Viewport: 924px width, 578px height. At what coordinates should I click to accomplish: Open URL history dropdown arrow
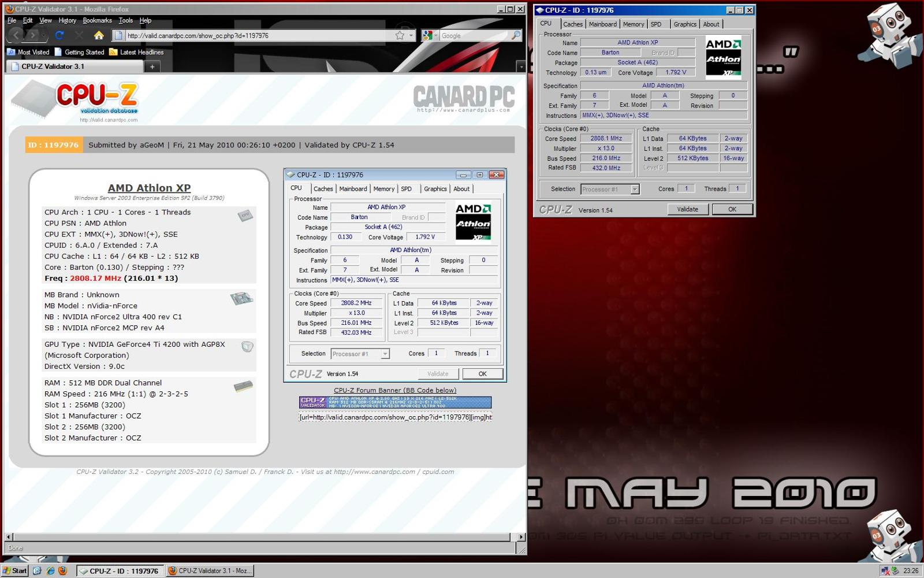tap(411, 35)
